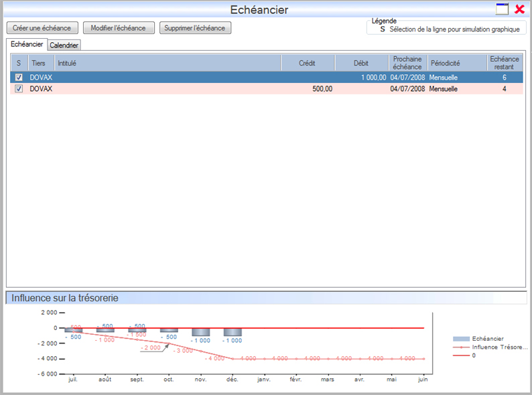Select the Echéancier tab
The width and height of the screenshot is (532, 395).
[27, 44]
